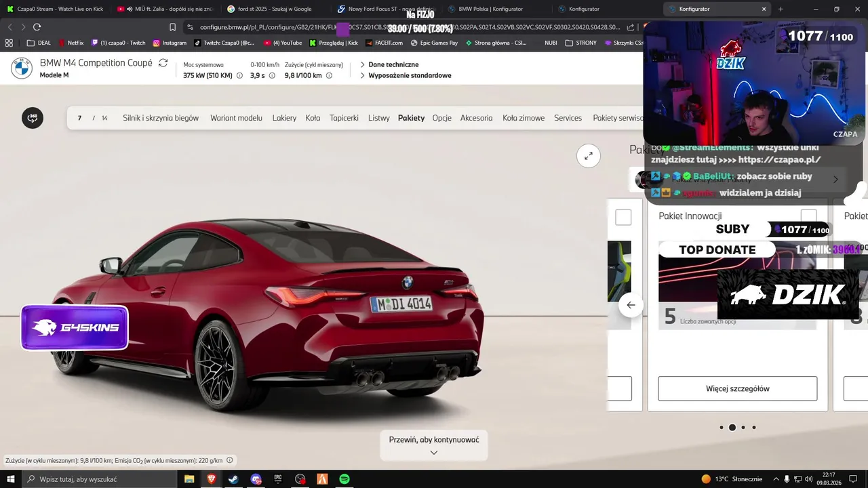The height and width of the screenshot is (488, 868).
Task: Click the previous package arrow button
Action: (631, 305)
